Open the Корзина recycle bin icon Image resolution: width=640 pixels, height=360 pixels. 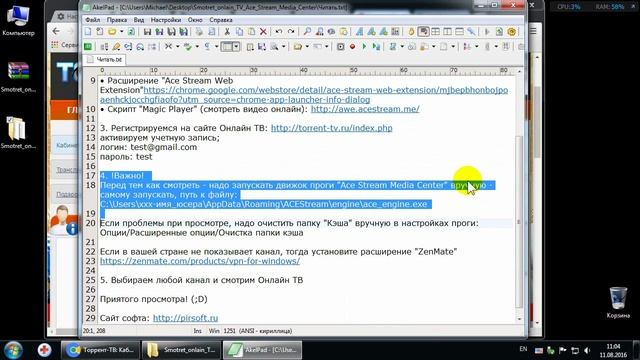[618, 302]
